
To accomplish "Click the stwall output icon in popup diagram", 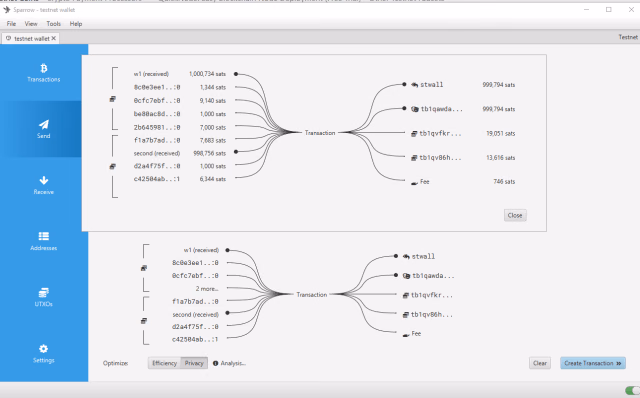I will 415,85.
